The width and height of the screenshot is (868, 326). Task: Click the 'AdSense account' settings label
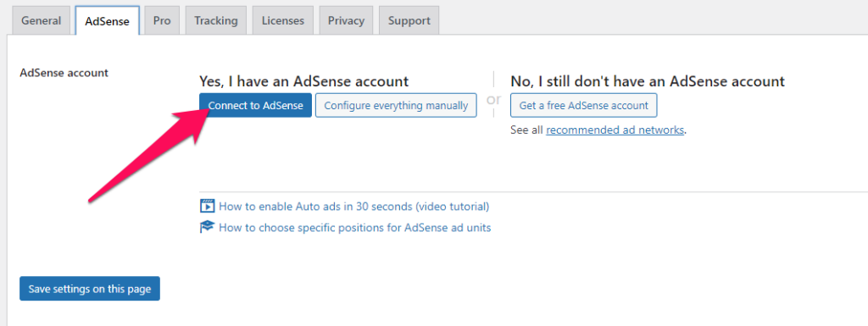pyautogui.click(x=64, y=72)
